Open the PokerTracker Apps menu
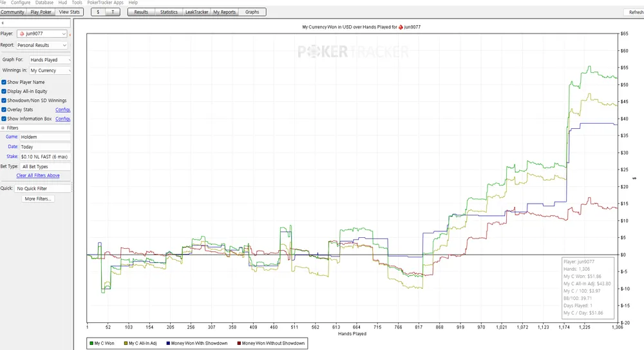 105,3
